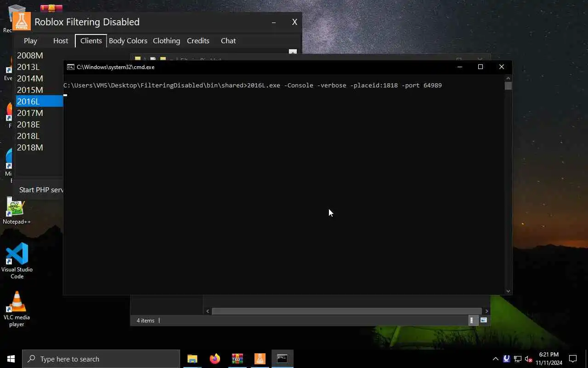
Task: Open the VLC media player desktop shortcut
Action: 17,309
